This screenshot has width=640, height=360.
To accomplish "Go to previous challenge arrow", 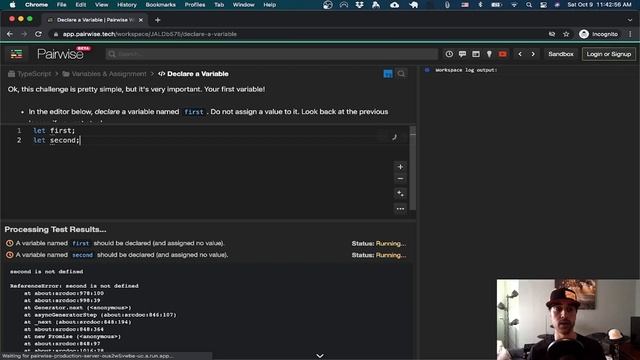I will [x=520, y=54].
